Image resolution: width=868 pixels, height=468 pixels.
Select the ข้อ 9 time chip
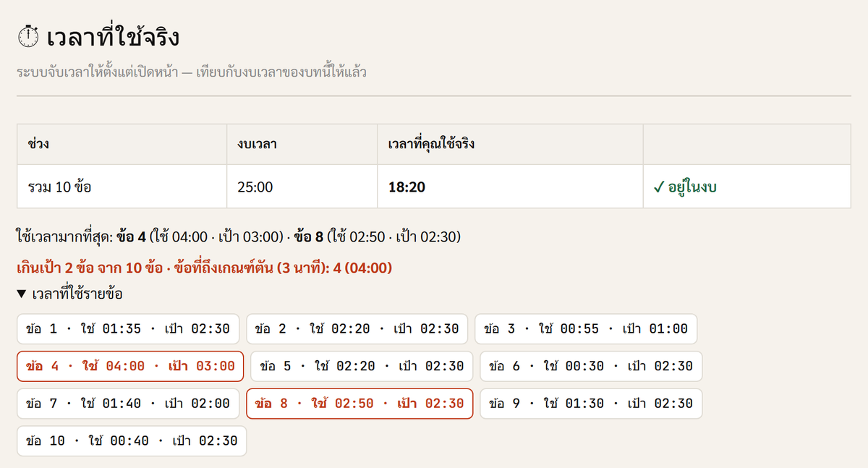[x=591, y=404]
